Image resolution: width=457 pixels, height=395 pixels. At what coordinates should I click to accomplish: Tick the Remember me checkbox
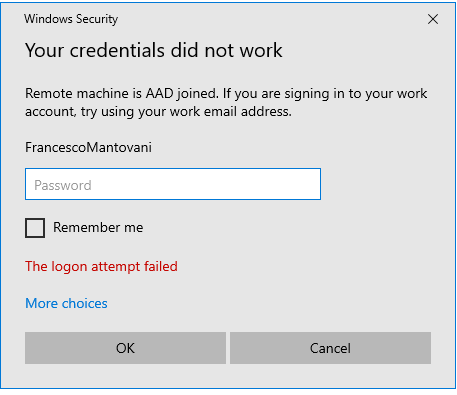[35, 228]
